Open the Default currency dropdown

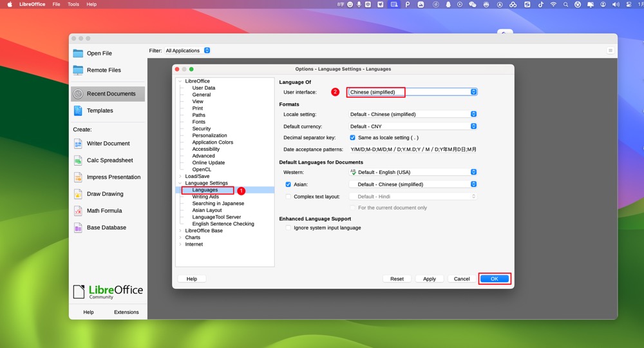click(412, 126)
